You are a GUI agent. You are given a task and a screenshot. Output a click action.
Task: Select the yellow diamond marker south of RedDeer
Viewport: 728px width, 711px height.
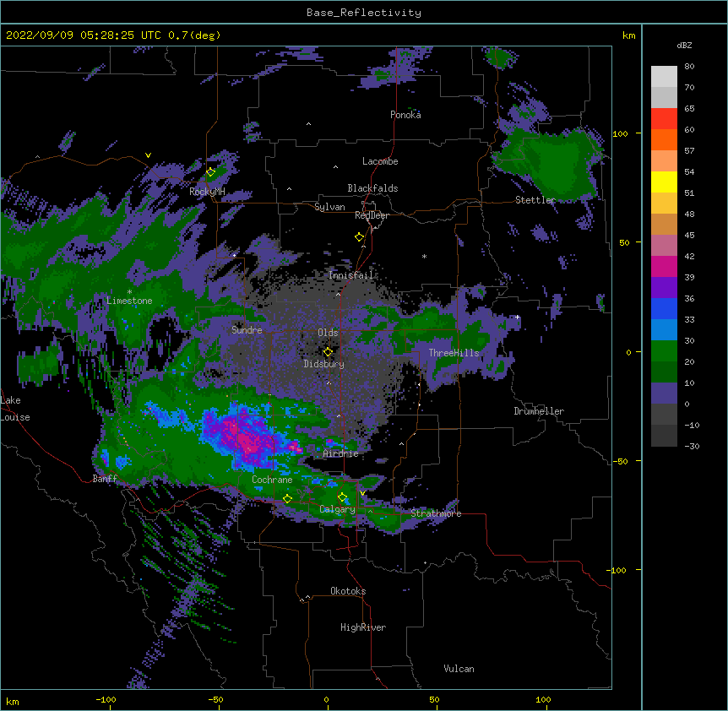(x=359, y=237)
